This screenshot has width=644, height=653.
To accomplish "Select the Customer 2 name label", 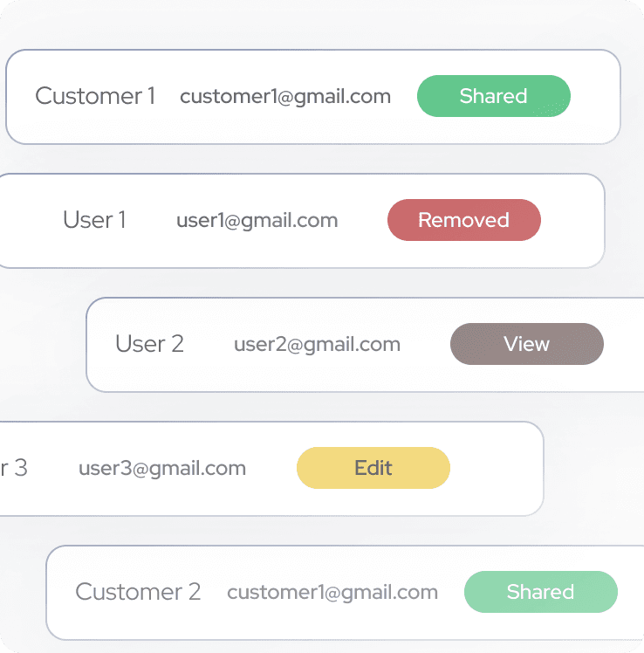I will click(x=138, y=592).
